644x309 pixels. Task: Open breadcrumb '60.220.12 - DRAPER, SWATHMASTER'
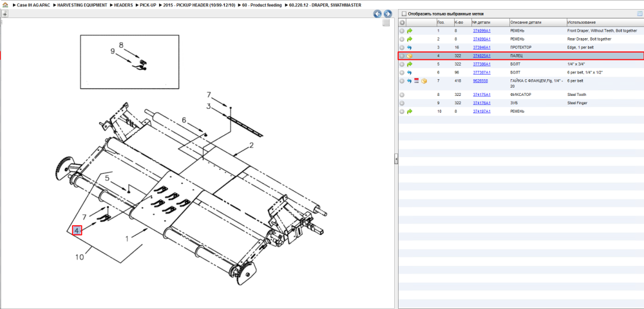pos(325,5)
